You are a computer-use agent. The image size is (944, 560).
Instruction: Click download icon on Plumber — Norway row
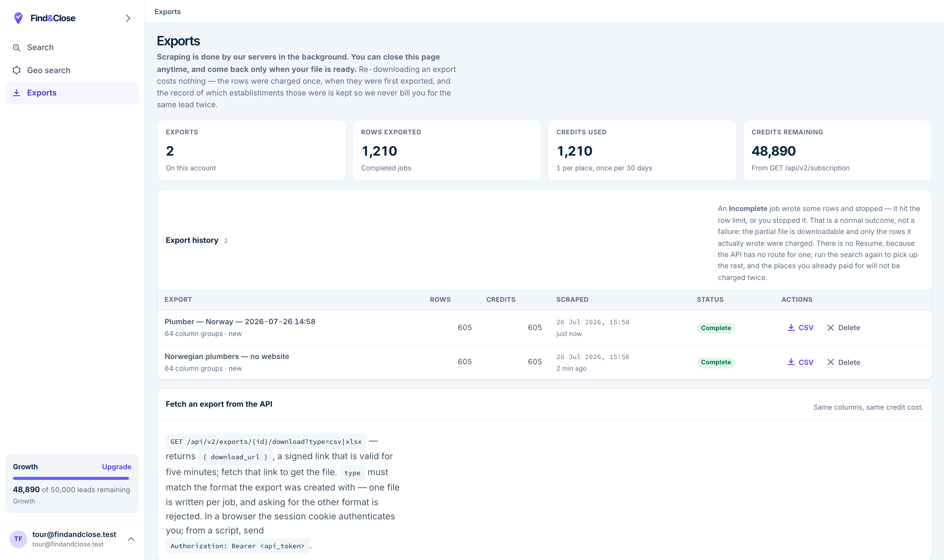791,327
